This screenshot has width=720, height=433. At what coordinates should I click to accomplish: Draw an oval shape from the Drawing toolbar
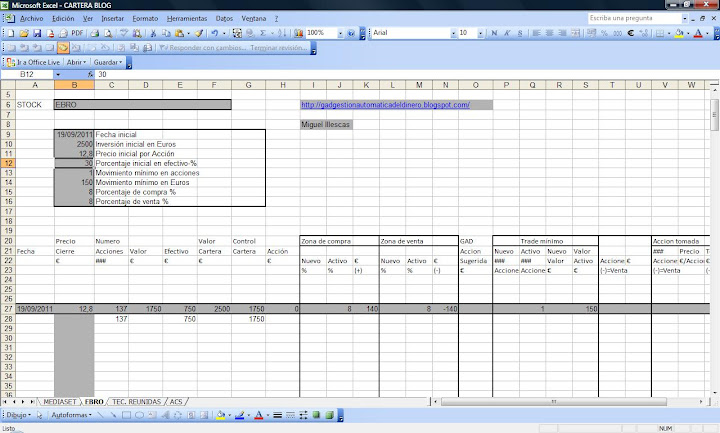click(x=139, y=415)
